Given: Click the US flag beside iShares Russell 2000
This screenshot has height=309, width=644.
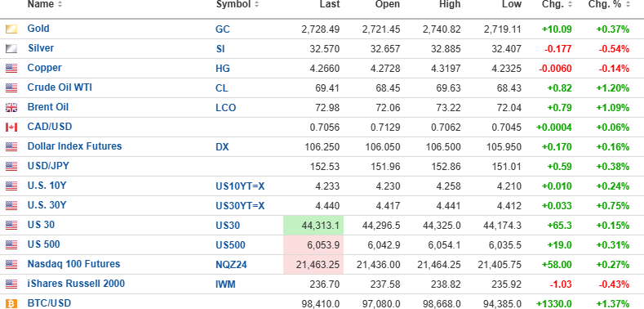Looking at the screenshot, I should tap(11, 284).
